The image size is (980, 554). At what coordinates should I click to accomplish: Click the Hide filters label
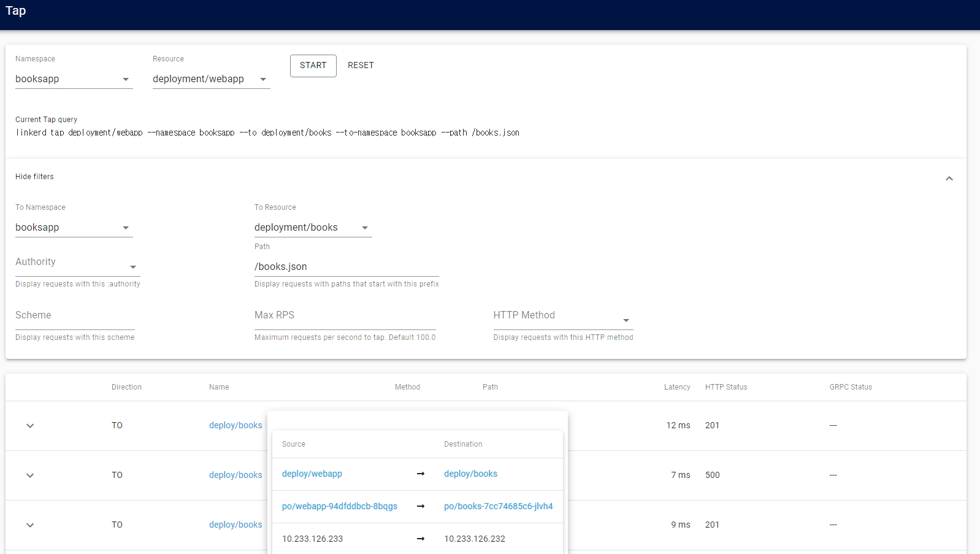tap(34, 177)
